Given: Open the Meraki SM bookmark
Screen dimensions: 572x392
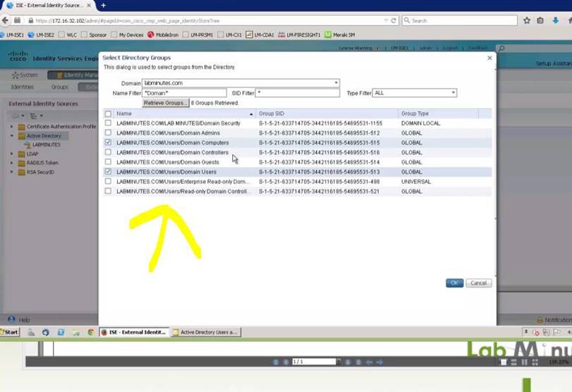Looking at the screenshot, I should point(340,35).
